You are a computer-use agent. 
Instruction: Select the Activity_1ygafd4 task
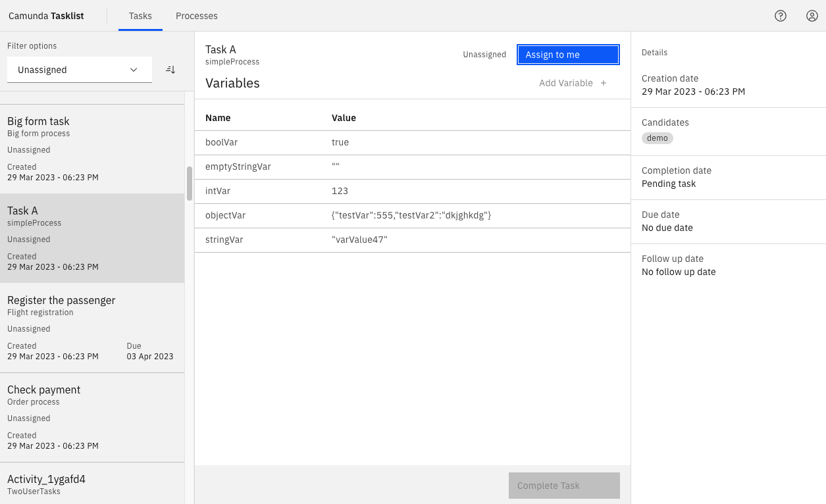click(92, 484)
